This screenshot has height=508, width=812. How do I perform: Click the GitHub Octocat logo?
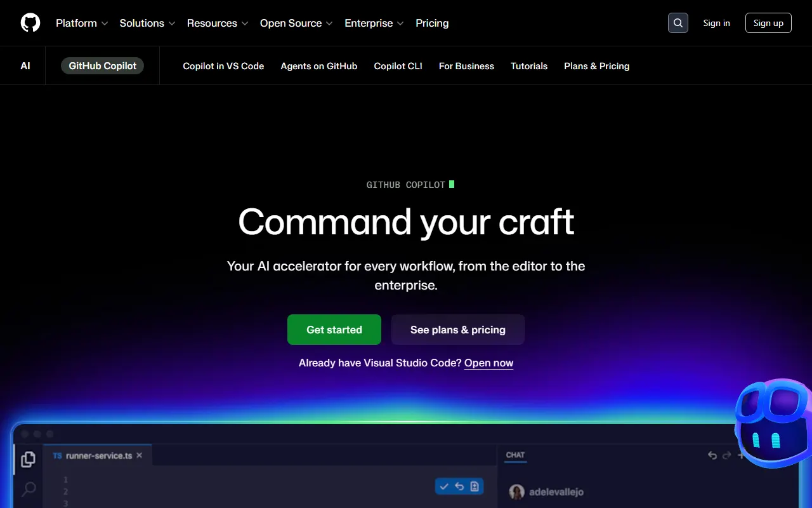[30, 23]
